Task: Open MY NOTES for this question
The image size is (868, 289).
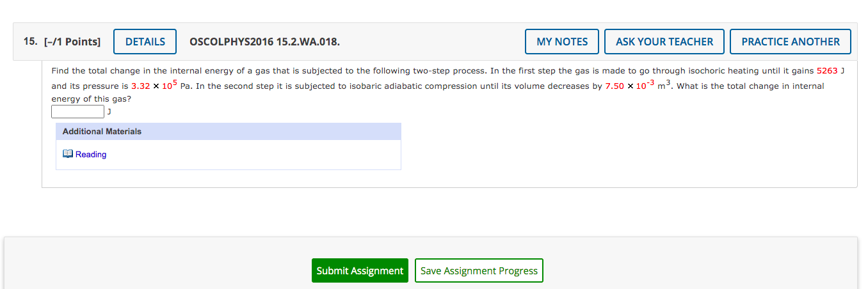Action: 562,42
